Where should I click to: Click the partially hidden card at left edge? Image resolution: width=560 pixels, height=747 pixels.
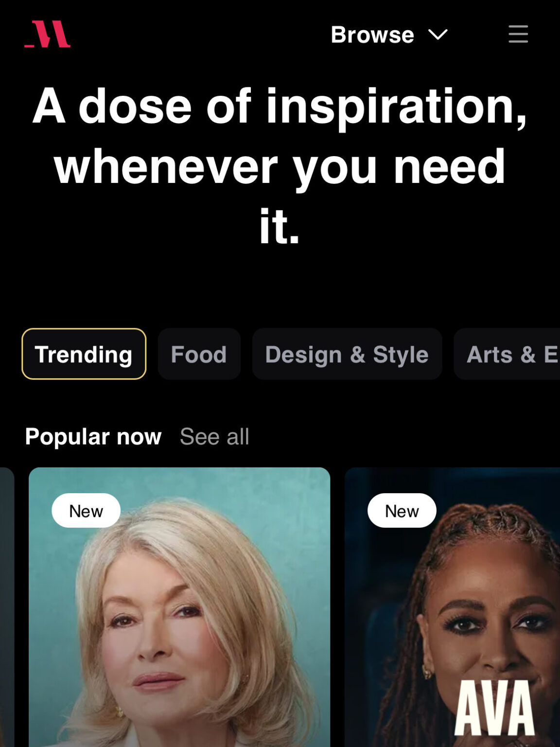click(x=7, y=607)
